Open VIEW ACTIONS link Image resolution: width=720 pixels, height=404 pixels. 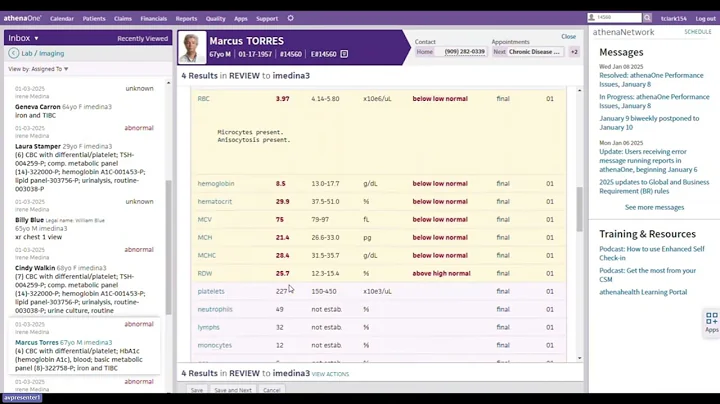[x=330, y=374]
